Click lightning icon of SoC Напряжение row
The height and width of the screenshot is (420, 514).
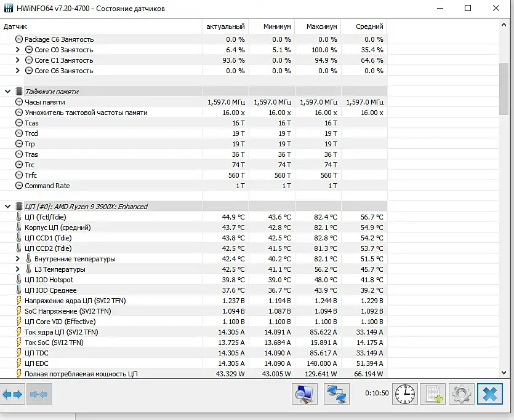click(18, 311)
